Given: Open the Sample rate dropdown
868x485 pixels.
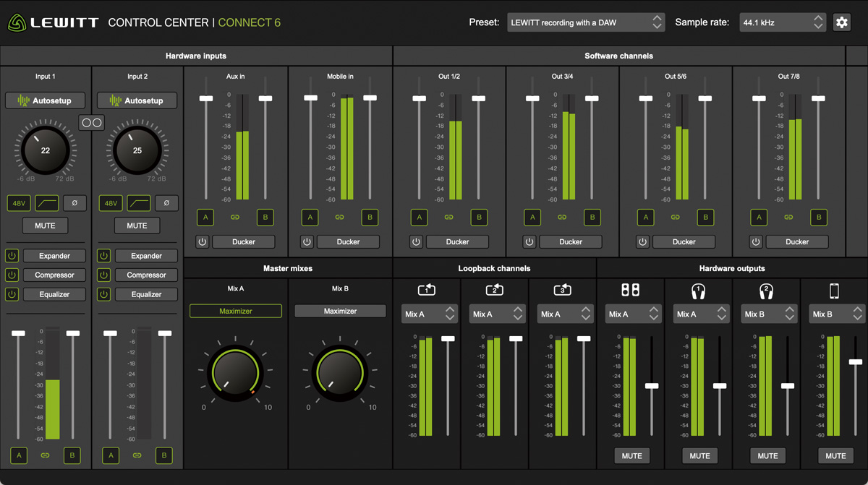Looking at the screenshot, I should (x=783, y=22).
